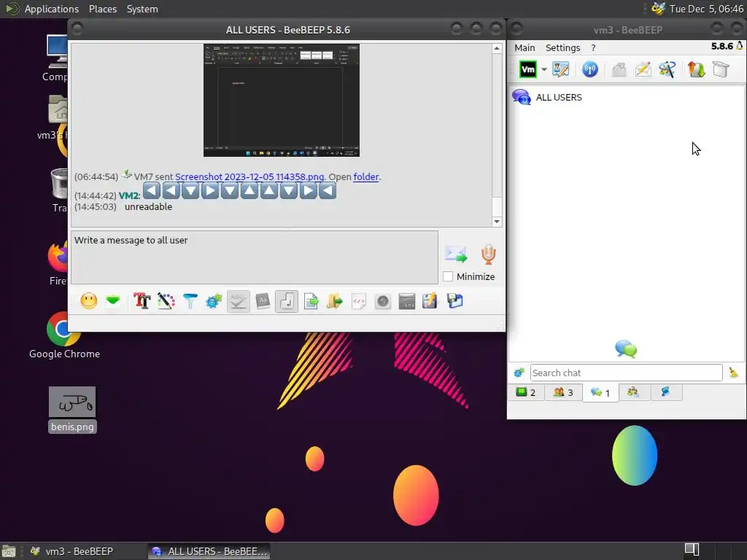
Task: Open the chat font color palette icon
Action: coord(166,301)
